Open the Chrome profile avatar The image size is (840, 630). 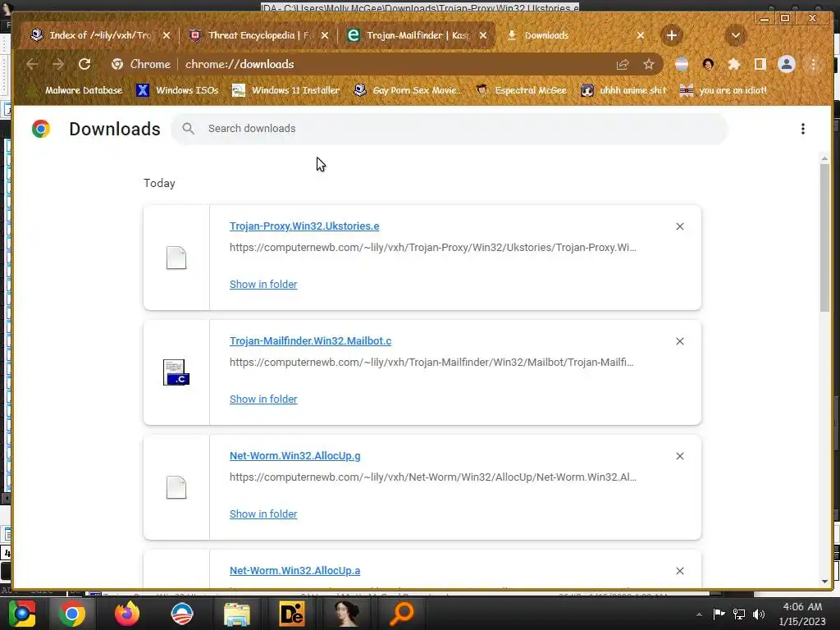787,64
